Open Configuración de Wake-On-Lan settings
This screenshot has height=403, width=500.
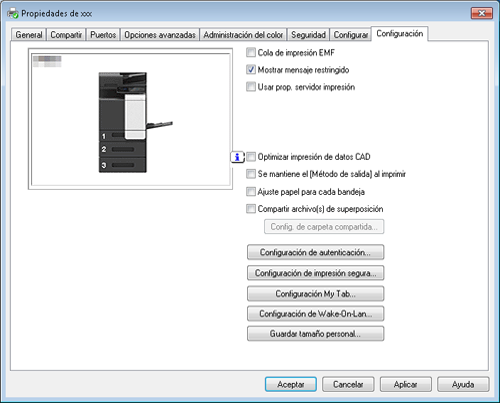pos(315,314)
